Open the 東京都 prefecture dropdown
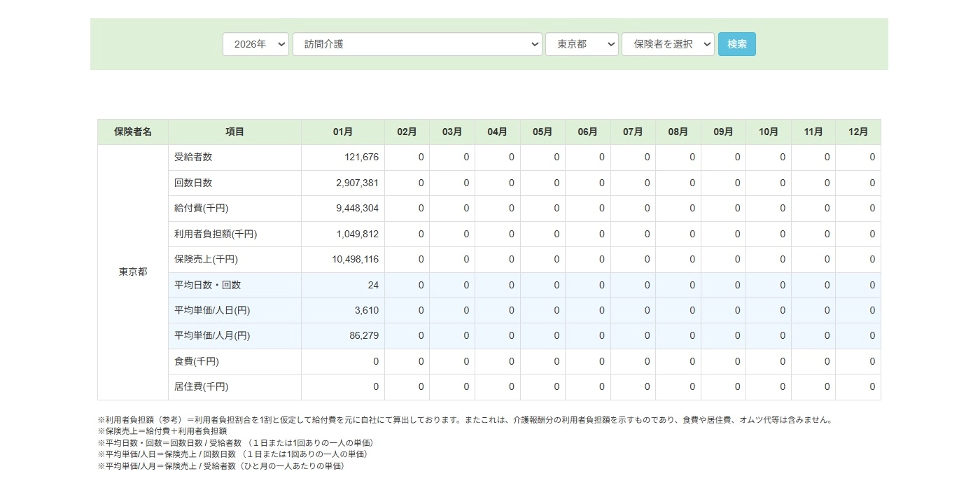980x490 pixels. (582, 44)
